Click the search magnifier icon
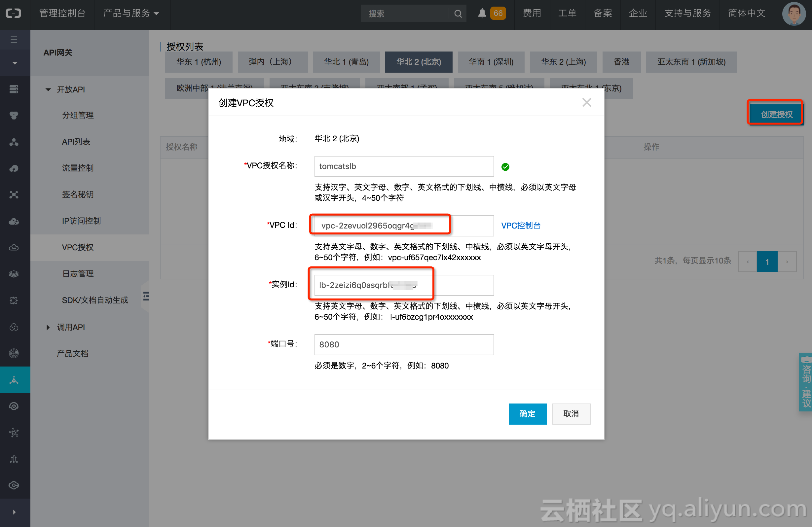Viewport: 812px width, 527px height. [458, 14]
